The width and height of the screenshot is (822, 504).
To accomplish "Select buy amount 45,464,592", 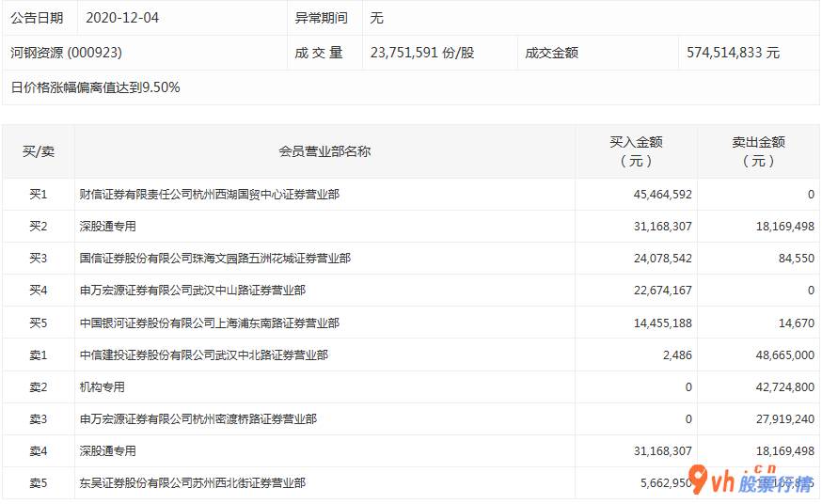I will tap(663, 195).
